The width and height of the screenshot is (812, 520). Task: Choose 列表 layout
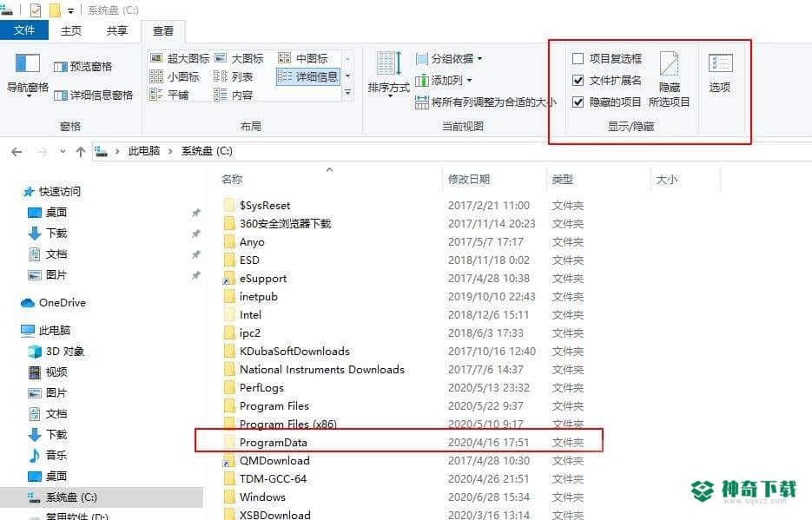(233, 76)
